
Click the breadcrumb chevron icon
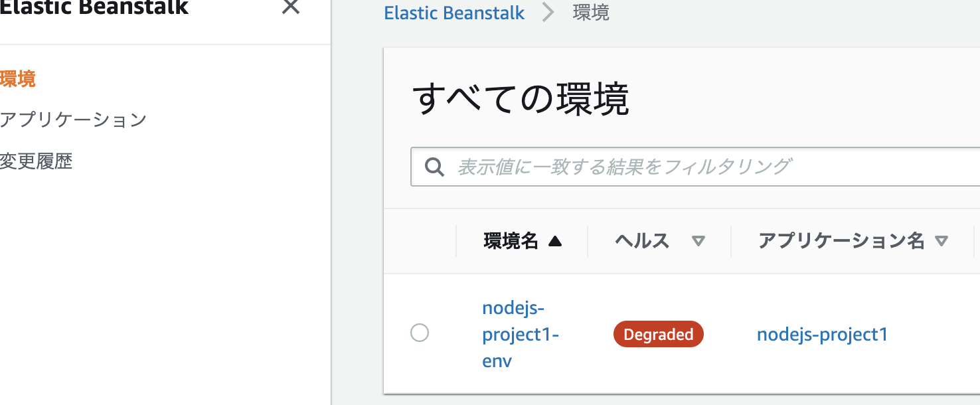[547, 13]
